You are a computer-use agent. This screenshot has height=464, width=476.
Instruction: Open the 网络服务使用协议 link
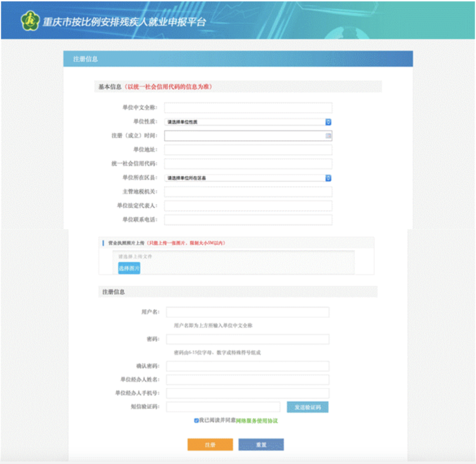pyautogui.click(x=257, y=421)
